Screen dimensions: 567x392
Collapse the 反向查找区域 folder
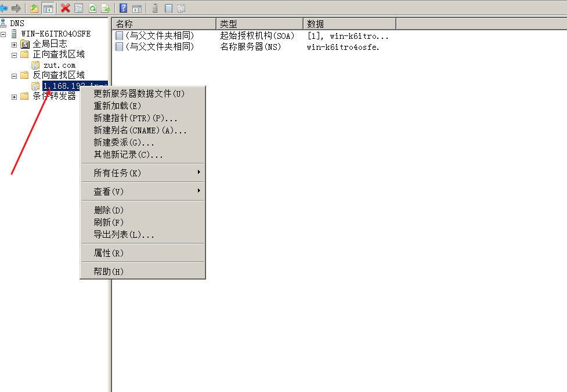click(x=14, y=76)
